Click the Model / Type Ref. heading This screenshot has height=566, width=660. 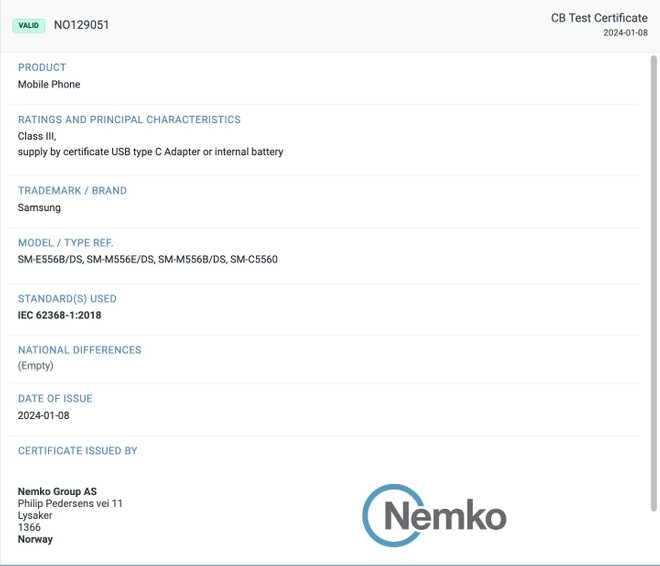[66, 243]
